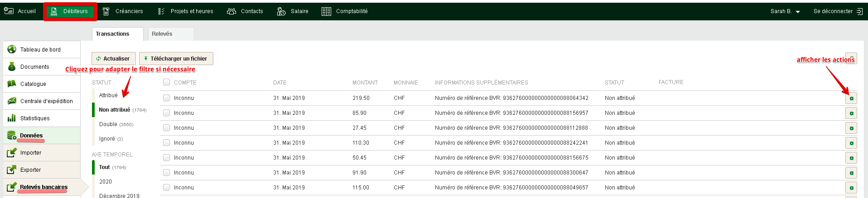Filter status by Attribué

[x=108, y=95]
